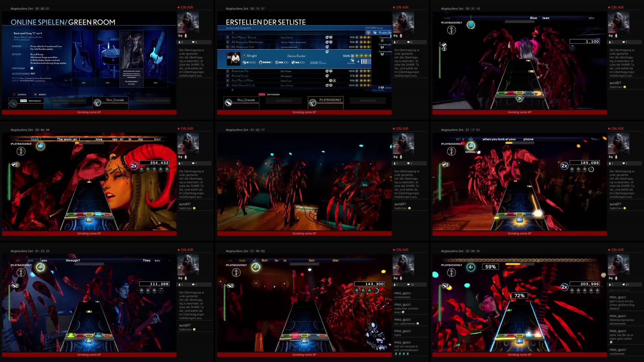Click the bass icon on the Rivalen tab
The height and width of the screenshot is (362, 644).
[375, 33]
